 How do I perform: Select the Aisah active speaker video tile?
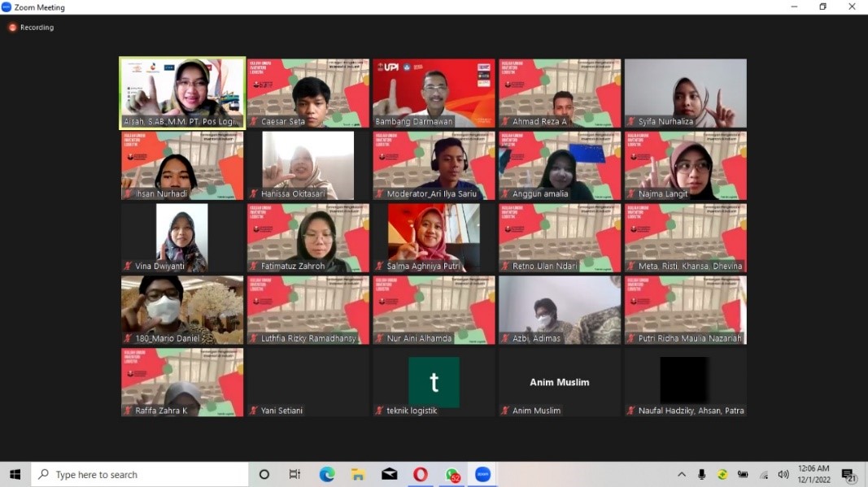coord(182,93)
